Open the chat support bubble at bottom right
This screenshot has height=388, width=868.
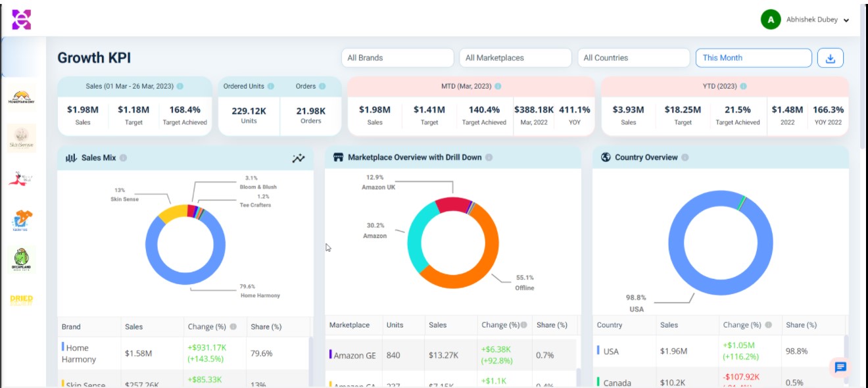pyautogui.click(x=840, y=368)
